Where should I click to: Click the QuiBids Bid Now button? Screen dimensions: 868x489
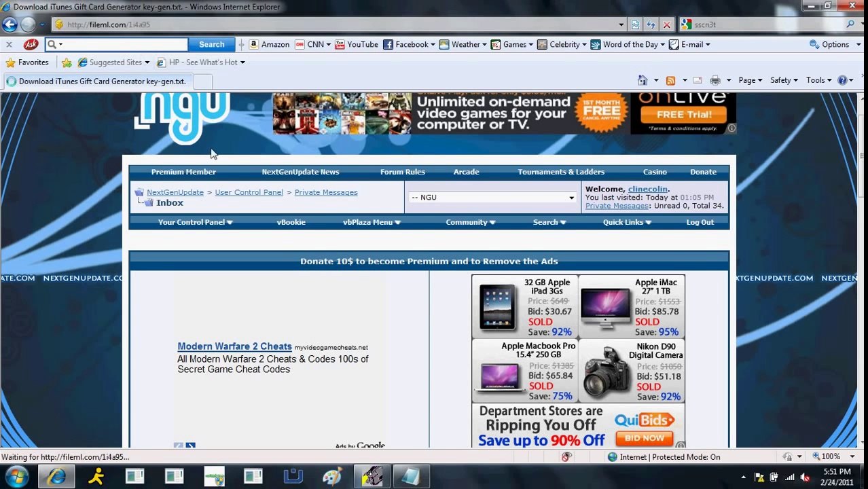pos(644,438)
